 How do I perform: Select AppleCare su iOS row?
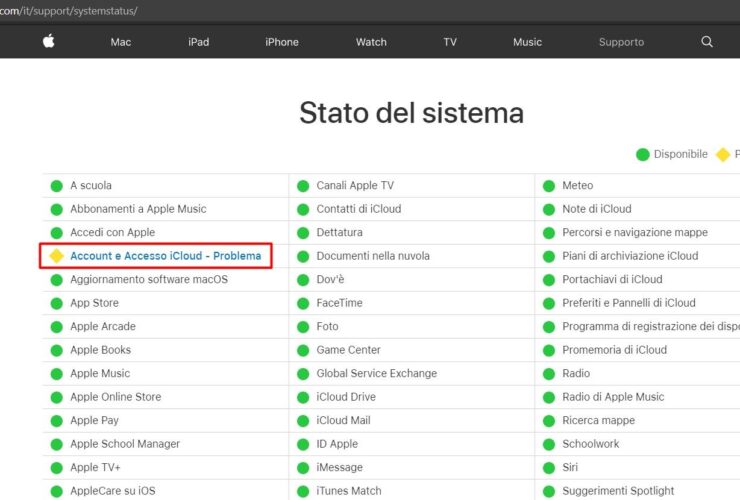(166, 490)
